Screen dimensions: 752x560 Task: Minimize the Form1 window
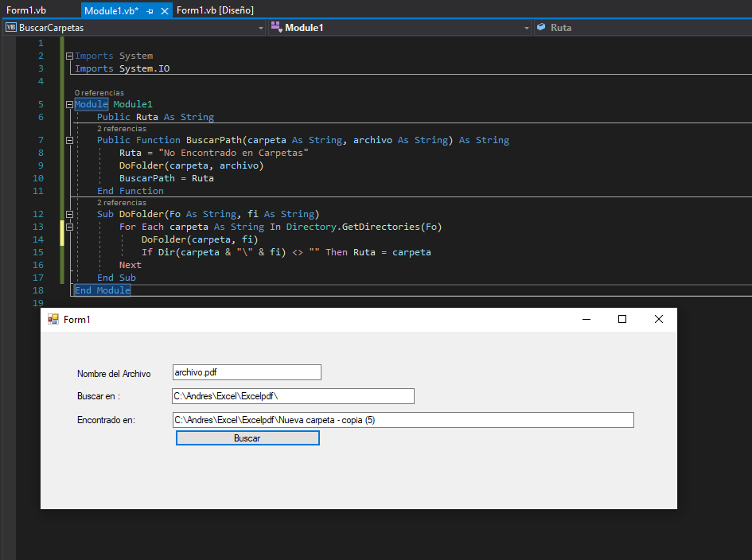pyautogui.click(x=586, y=319)
